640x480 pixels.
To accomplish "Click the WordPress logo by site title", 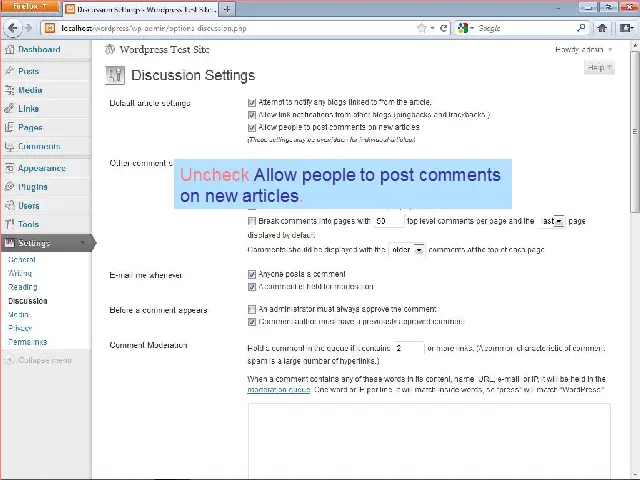I will coord(109,49).
